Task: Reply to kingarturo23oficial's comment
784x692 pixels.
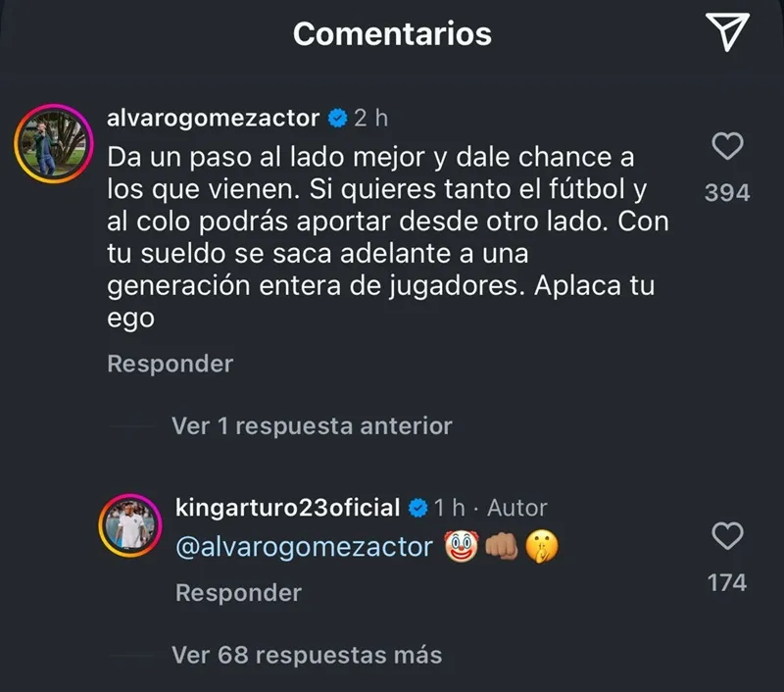Action: [238, 592]
